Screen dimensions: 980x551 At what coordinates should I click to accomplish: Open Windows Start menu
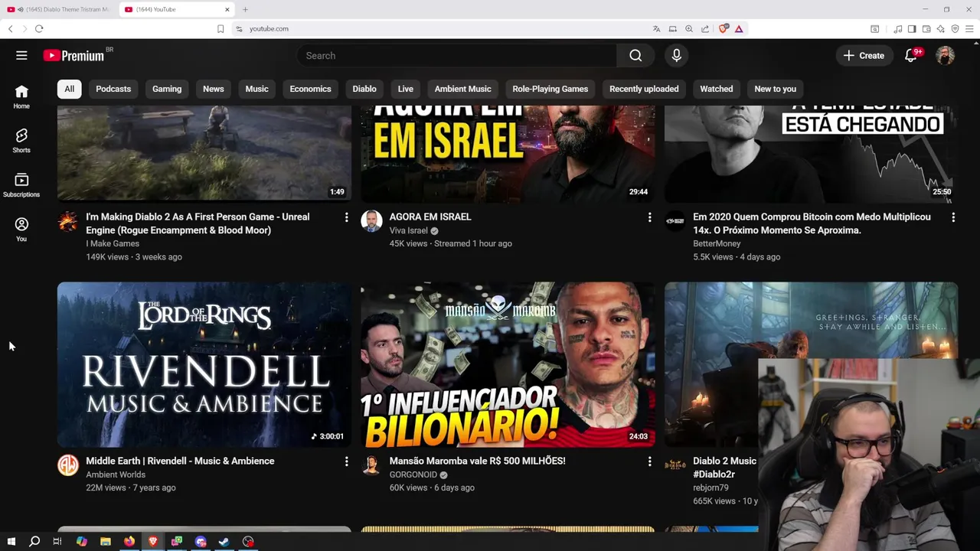point(11,541)
